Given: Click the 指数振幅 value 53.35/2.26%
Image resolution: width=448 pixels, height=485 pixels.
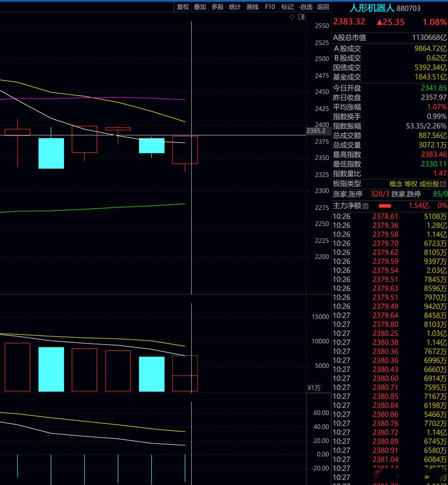Looking at the screenshot, I should (x=426, y=126).
